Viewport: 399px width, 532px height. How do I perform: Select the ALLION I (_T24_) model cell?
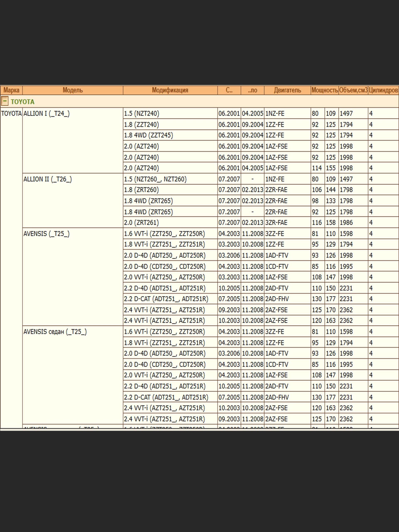(46, 113)
